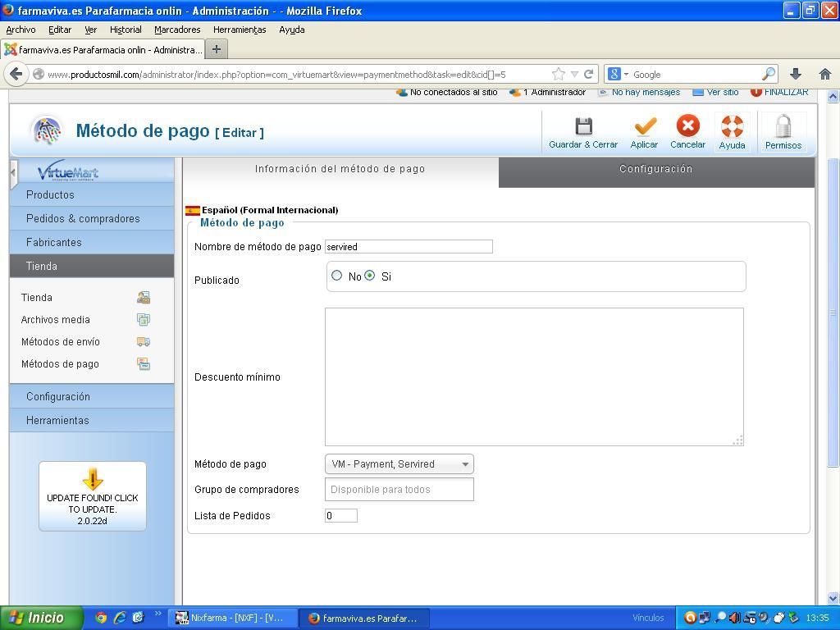Expand the Configuración sidebar section

coord(92,396)
